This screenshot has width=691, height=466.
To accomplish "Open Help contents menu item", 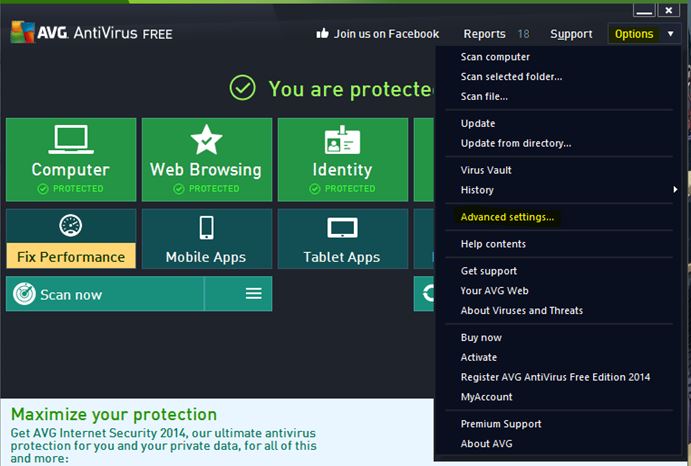I will (x=493, y=244).
